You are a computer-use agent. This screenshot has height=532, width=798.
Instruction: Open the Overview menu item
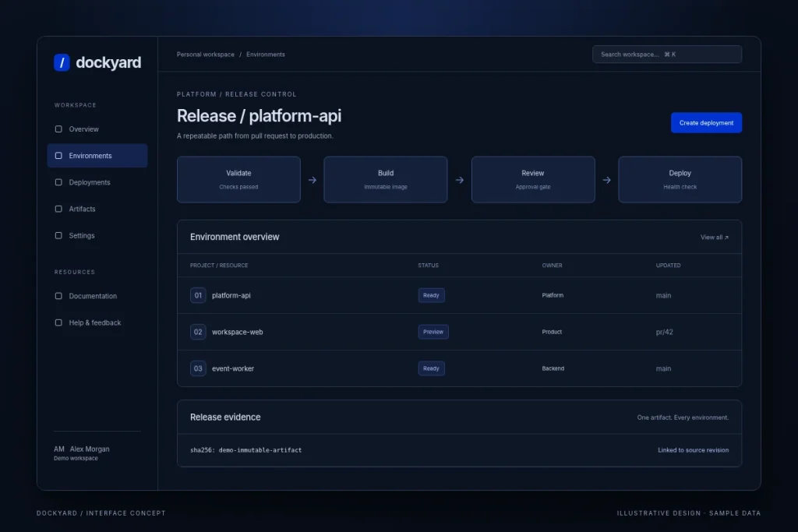point(97,129)
